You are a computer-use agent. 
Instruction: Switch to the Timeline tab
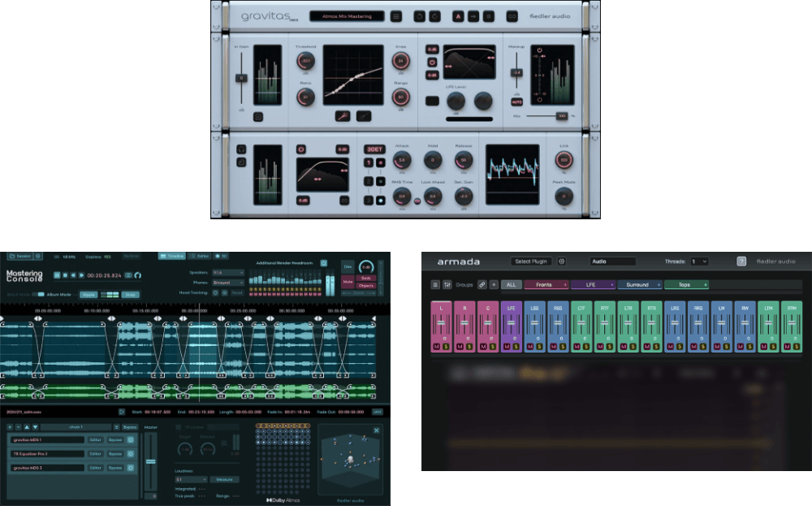(172, 256)
